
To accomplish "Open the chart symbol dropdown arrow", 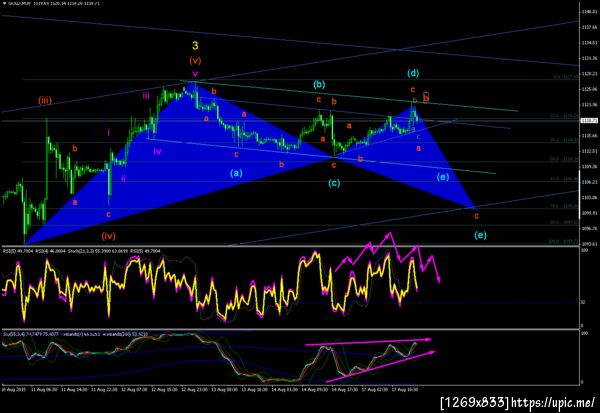I will click(x=4, y=3).
